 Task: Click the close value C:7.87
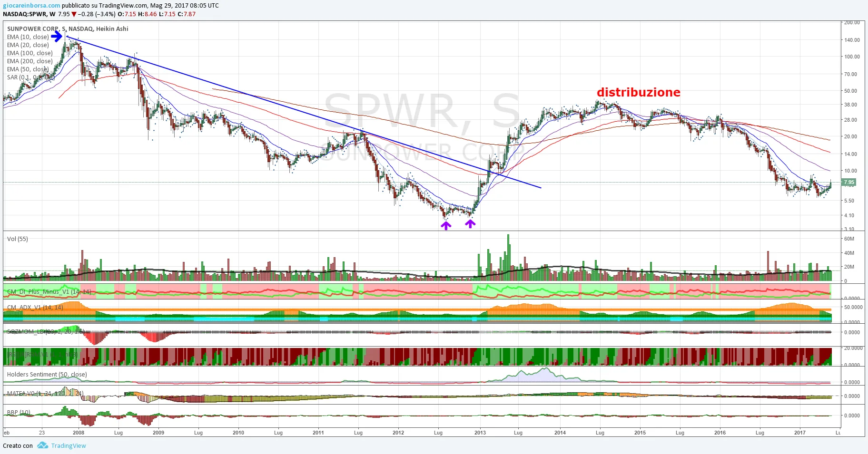tap(187, 14)
